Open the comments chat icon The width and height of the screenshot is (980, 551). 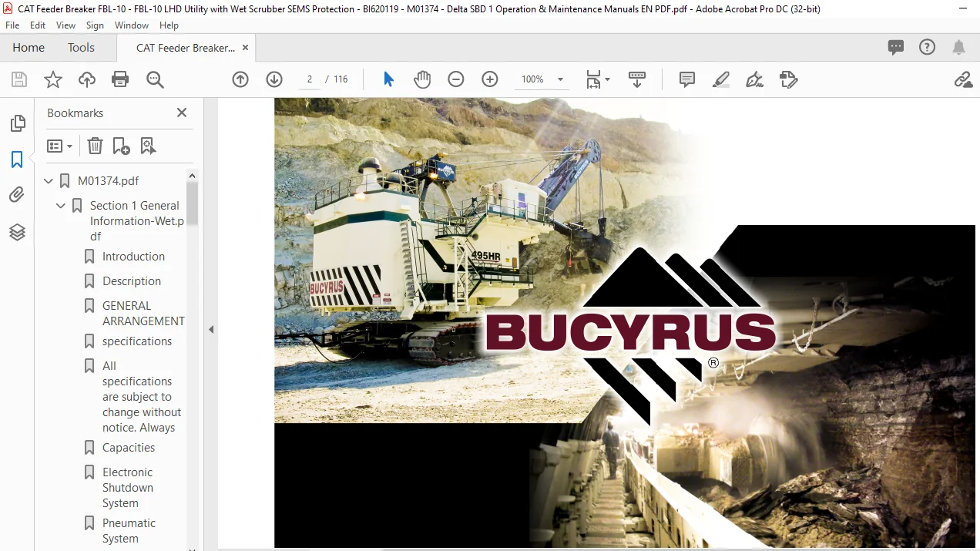point(896,47)
